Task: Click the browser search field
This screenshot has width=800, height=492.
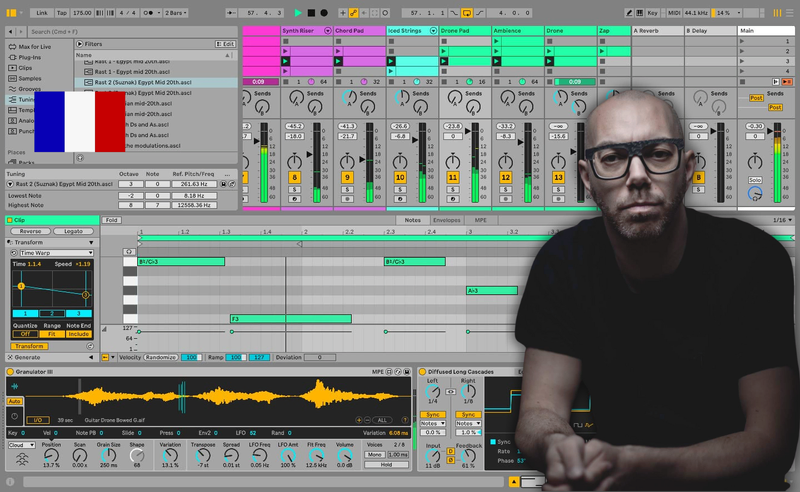Action: (x=133, y=32)
